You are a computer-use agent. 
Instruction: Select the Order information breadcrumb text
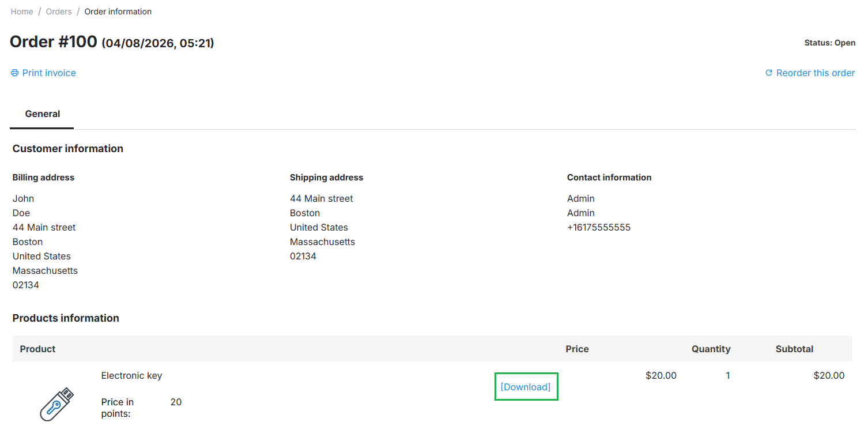click(118, 12)
